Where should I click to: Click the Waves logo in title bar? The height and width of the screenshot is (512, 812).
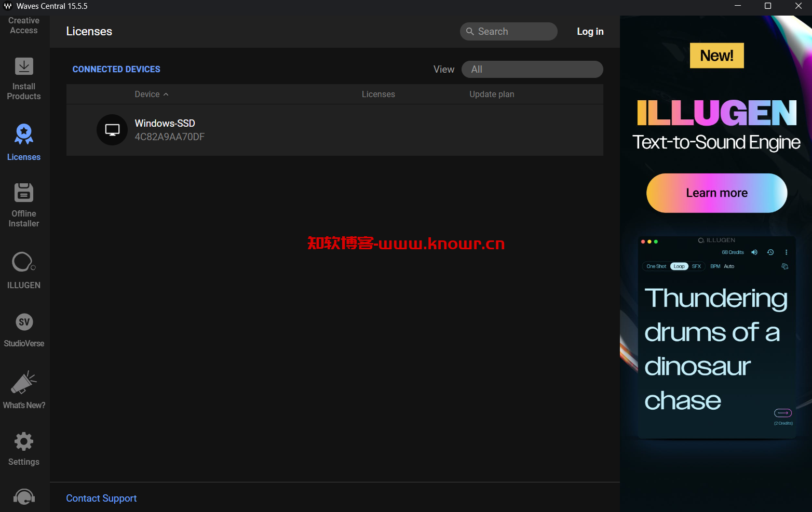point(8,6)
